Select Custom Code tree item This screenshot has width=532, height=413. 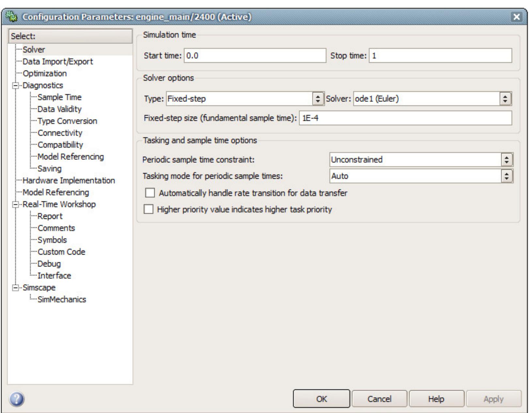tap(61, 252)
